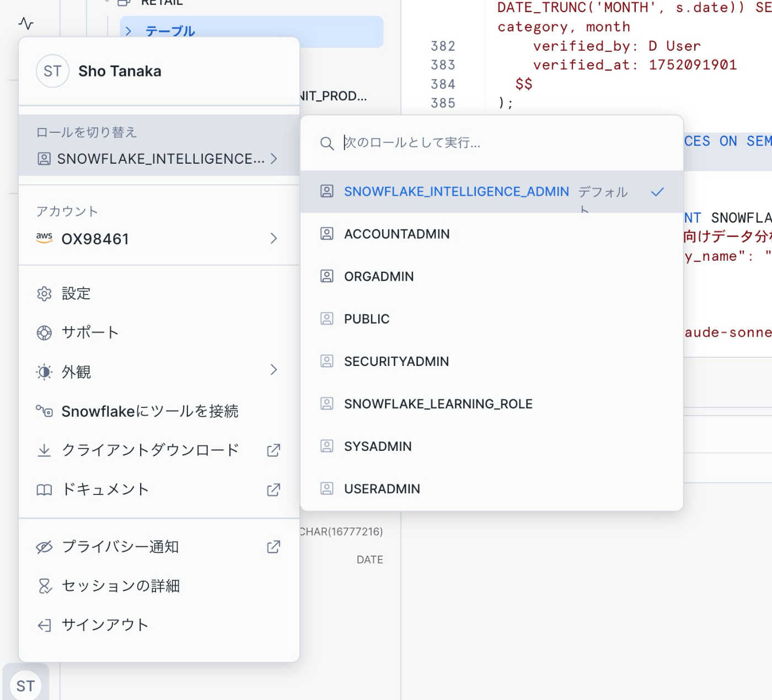Click the Sho Tanaka user name

pyautogui.click(x=120, y=71)
